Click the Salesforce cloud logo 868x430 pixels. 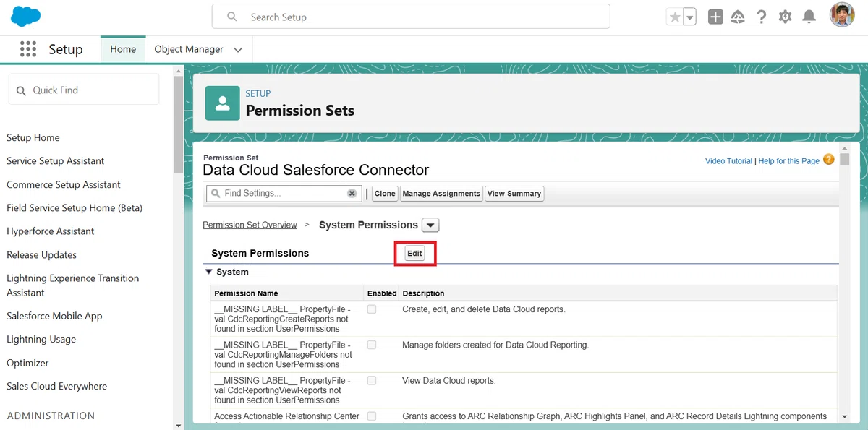click(26, 16)
